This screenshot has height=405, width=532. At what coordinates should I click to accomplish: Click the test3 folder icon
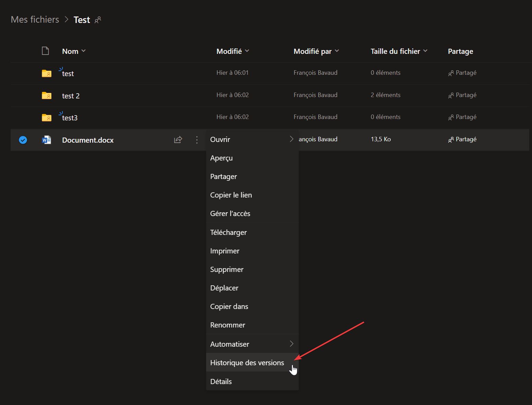pyautogui.click(x=46, y=118)
